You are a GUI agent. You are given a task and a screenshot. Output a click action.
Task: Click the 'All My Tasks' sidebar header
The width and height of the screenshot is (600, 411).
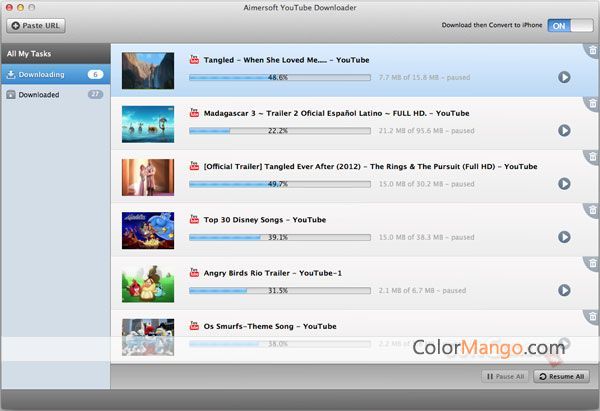click(55, 54)
